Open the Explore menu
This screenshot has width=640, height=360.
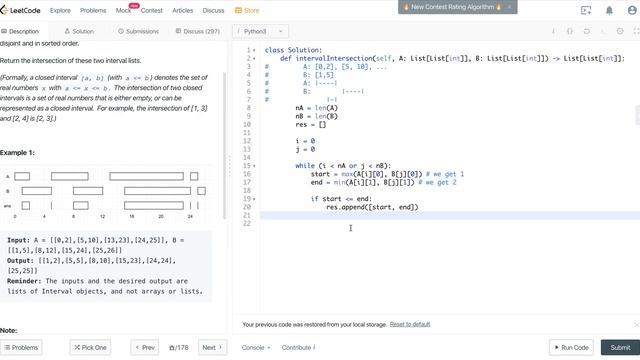tap(60, 11)
